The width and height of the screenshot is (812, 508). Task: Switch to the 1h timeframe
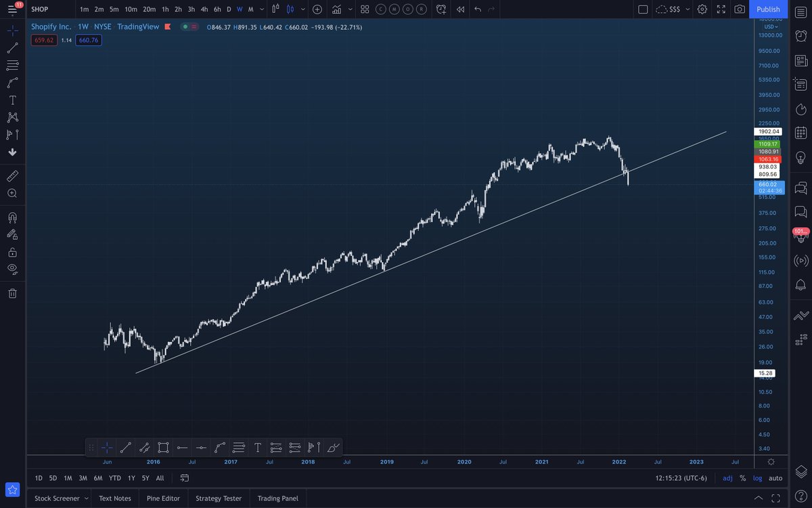click(x=165, y=9)
